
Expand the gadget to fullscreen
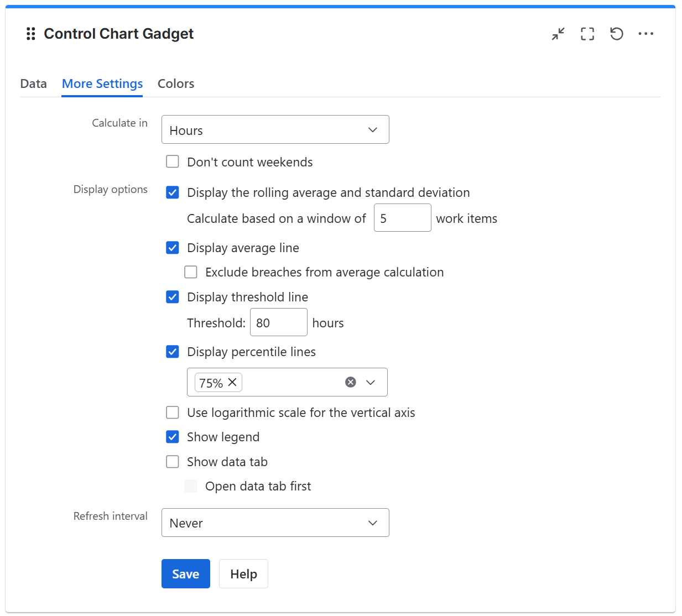tap(587, 34)
